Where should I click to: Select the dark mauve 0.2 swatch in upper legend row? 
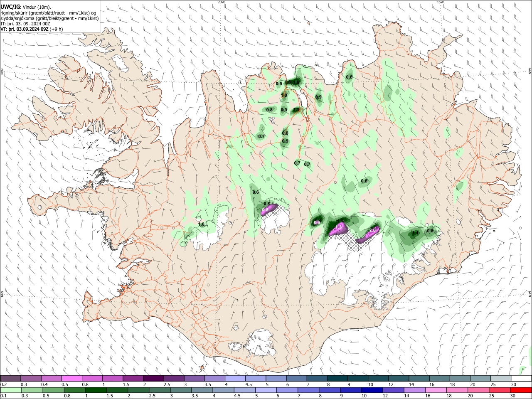click(10, 378)
